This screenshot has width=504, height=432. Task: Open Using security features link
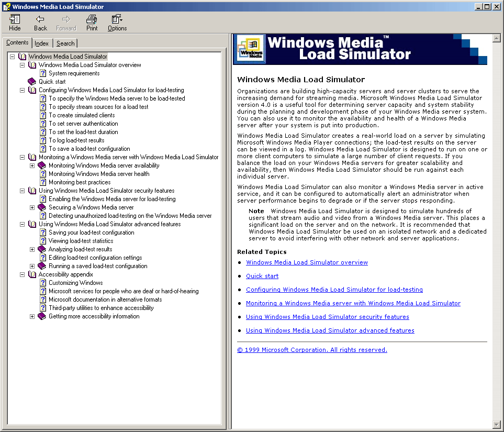pyautogui.click(x=328, y=317)
